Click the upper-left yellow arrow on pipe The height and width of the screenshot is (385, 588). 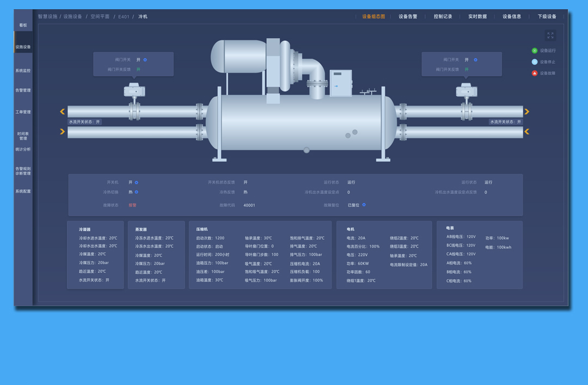pyautogui.click(x=63, y=112)
